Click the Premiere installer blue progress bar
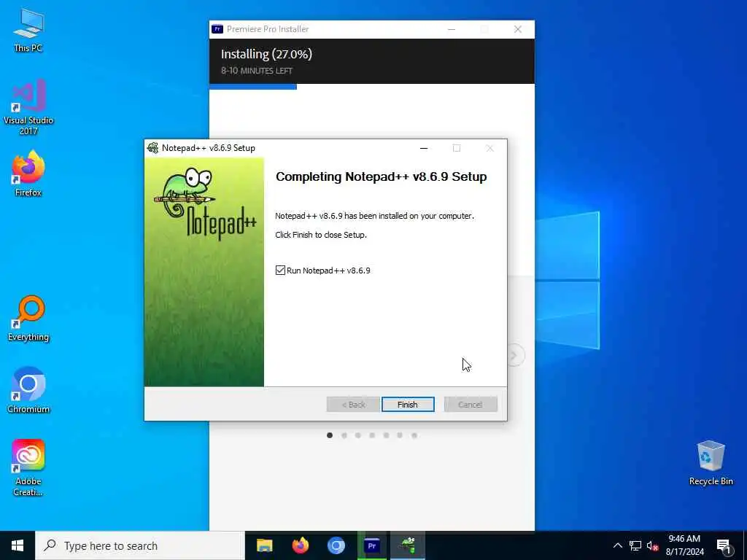The width and height of the screenshot is (747, 560). coord(253,87)
